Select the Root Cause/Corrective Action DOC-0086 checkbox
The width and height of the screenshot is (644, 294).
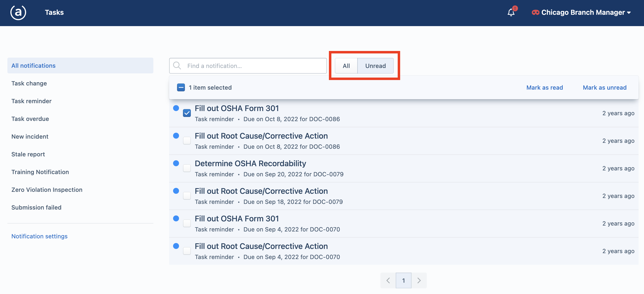point(187,141)
